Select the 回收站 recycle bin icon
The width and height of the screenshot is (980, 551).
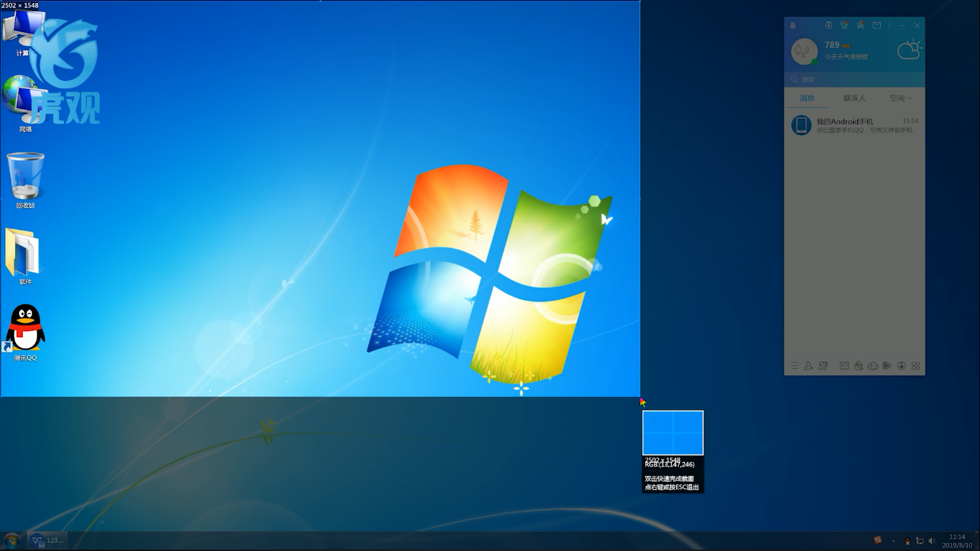(26, 180)
